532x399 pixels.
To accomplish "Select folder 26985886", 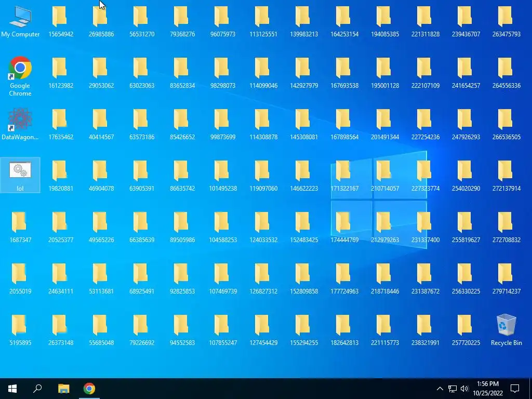I will tap(101, 21).
